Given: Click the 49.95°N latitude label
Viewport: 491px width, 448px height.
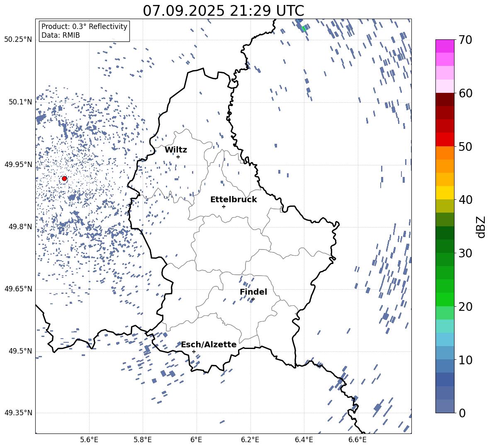Looking at the screenshot, I should pyautogui.click(x=18, y=164).
